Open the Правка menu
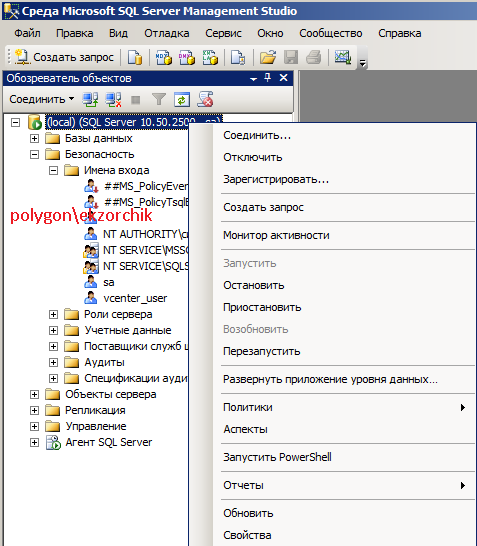This screenshot has width=477, height=546. point(75,33)
